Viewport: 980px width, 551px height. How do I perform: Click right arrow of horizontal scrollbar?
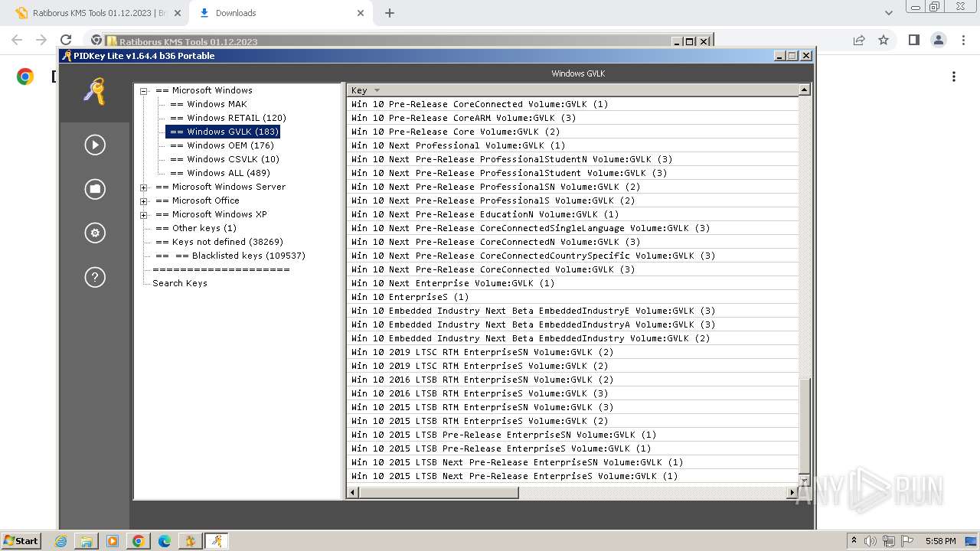(x=792, y=493)
